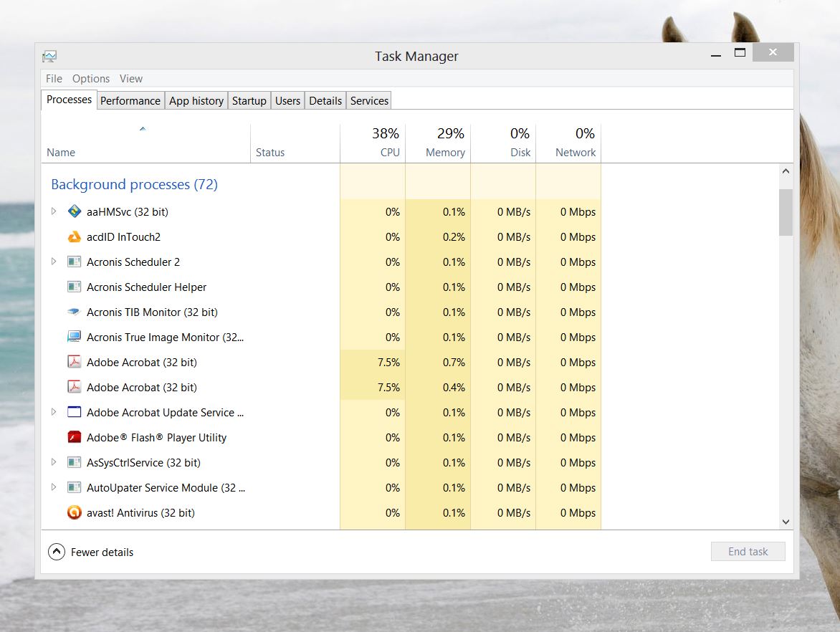This screenshot has width=840, height=632.
Task: Click the 0.2% memory value for acdID InTouch2
Action: point(454,236)
